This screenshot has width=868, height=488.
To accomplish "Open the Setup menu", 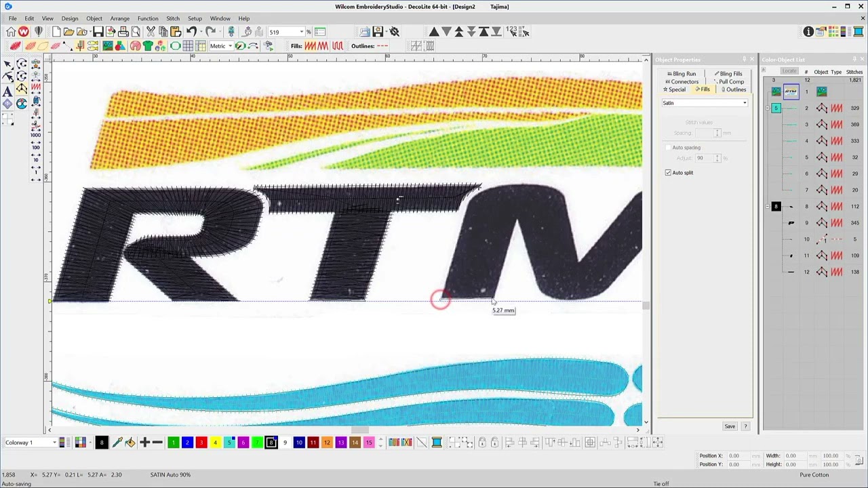I will [195, 18].
